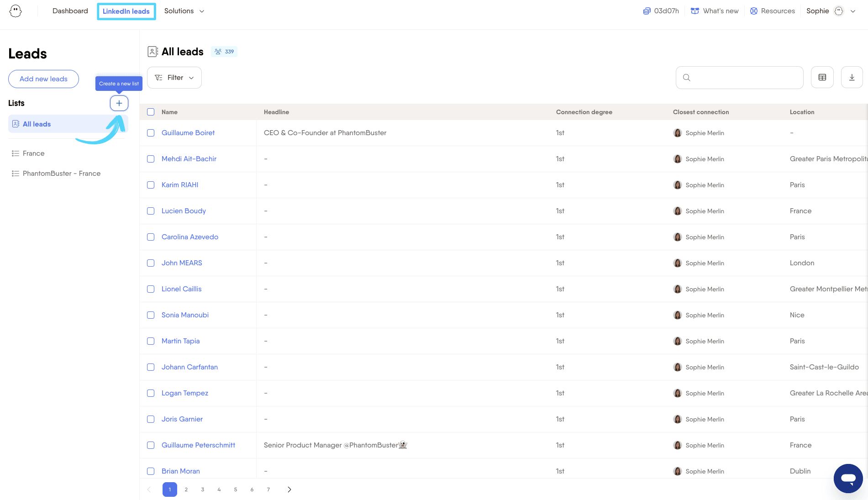Click the Closest connection column header
The image size is (868, 500).
tap(701, 112)
